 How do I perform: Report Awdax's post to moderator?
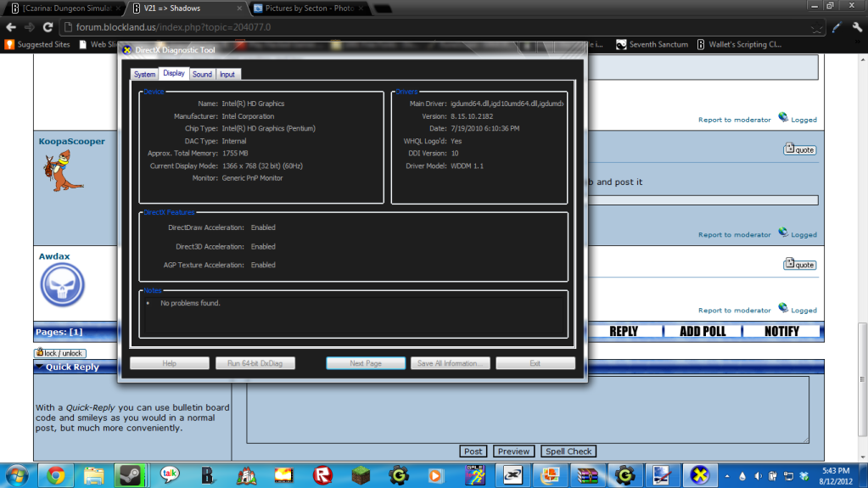pos(734,311)
